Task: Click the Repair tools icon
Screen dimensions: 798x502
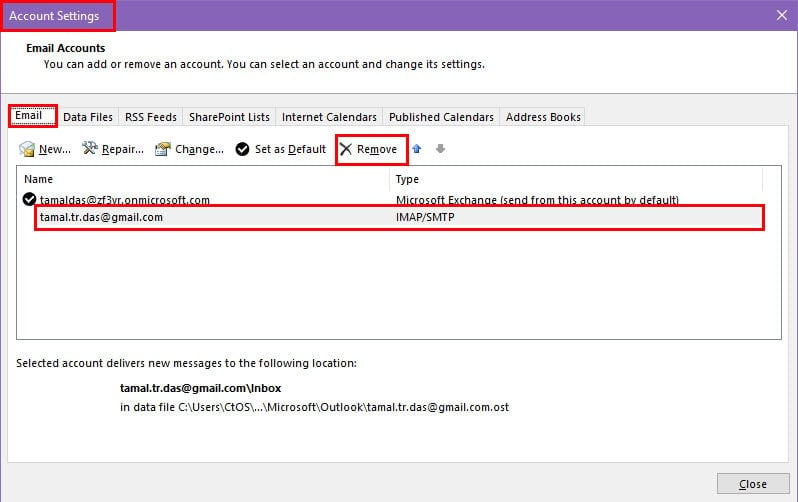Action: 90,148
